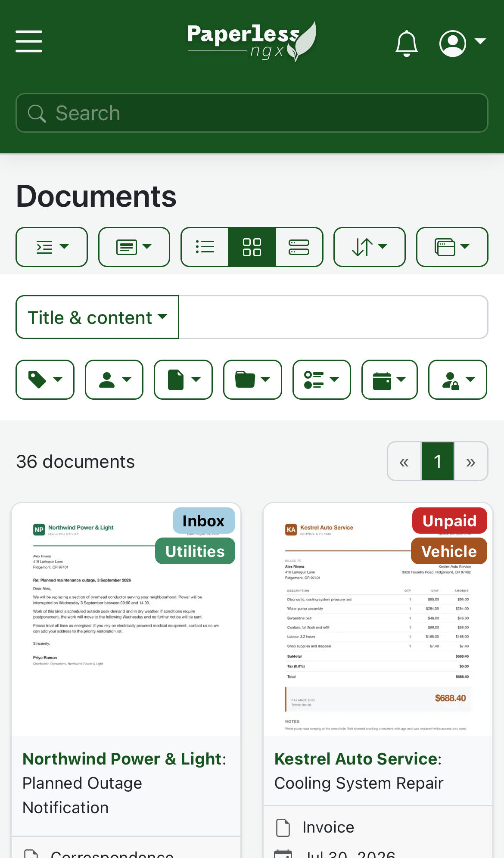Click the Kestrel Auto Service correspondent link

tap(356, 759)
